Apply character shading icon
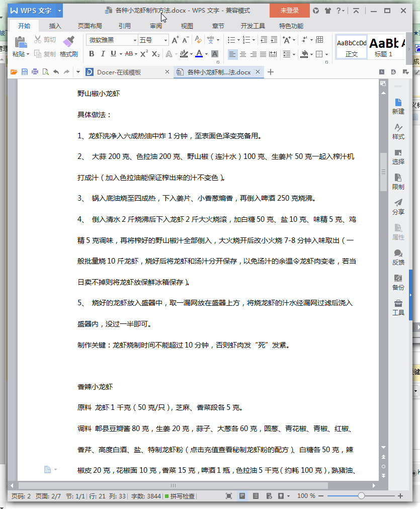The width and height of the screenshot is (420, 509). pyautogui.click(x=215, y=54)
